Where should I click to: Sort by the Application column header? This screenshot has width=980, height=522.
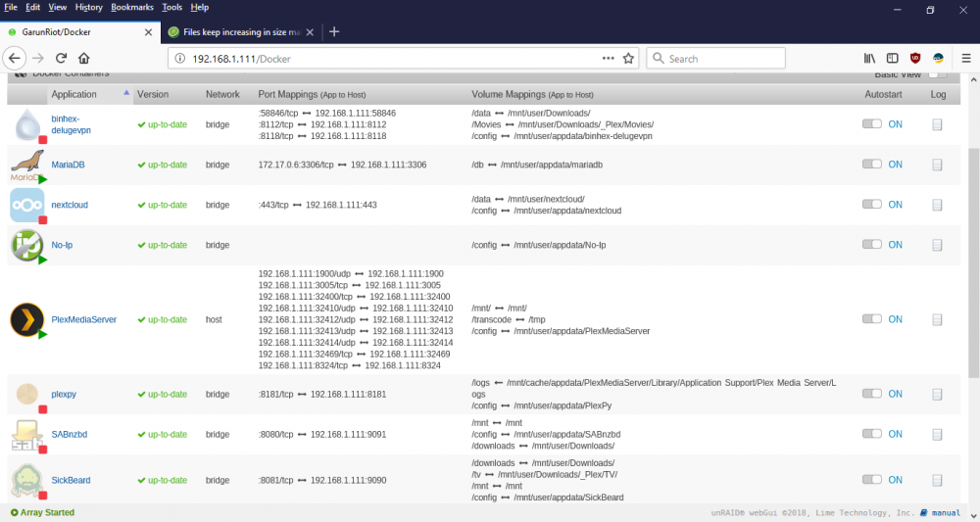[73, 94]
